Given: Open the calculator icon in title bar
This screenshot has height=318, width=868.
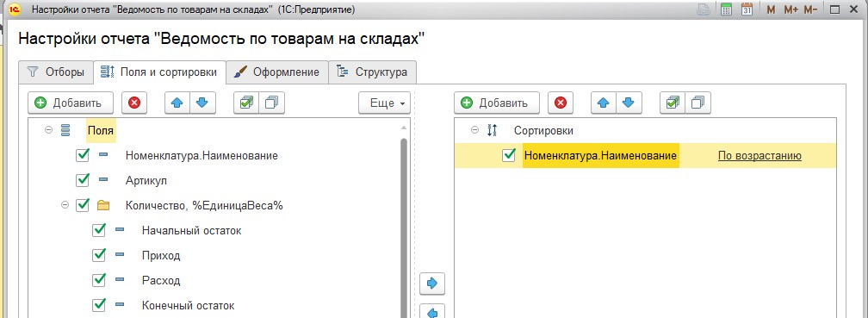Looking at the screenshot, I should point(726,9).
